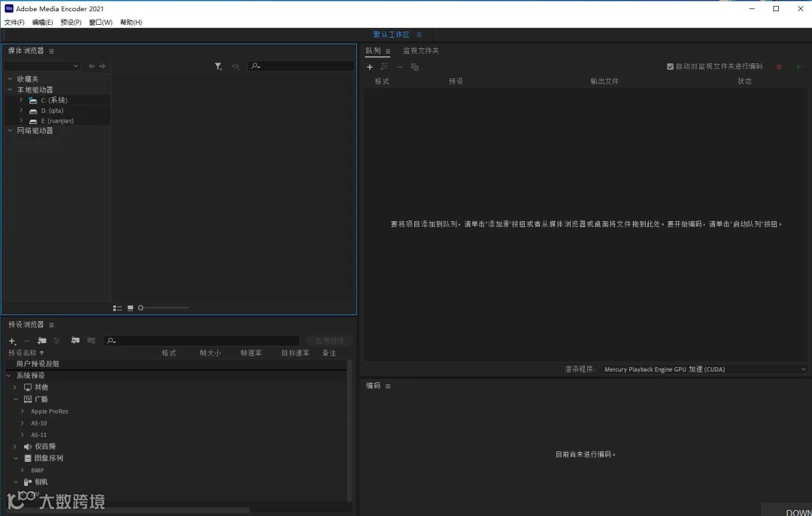The height and width of the screenshot is (516, 812).
Task: Expand the 仅音频 audio-only group chevron
Action: (x=15, y=447)
